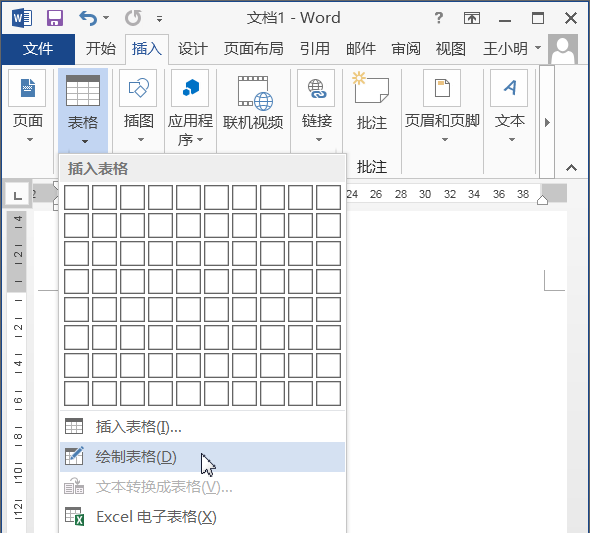Click the Word application icon
The height and width of the screenshot is (533, 590).
[x=22, y=18]
